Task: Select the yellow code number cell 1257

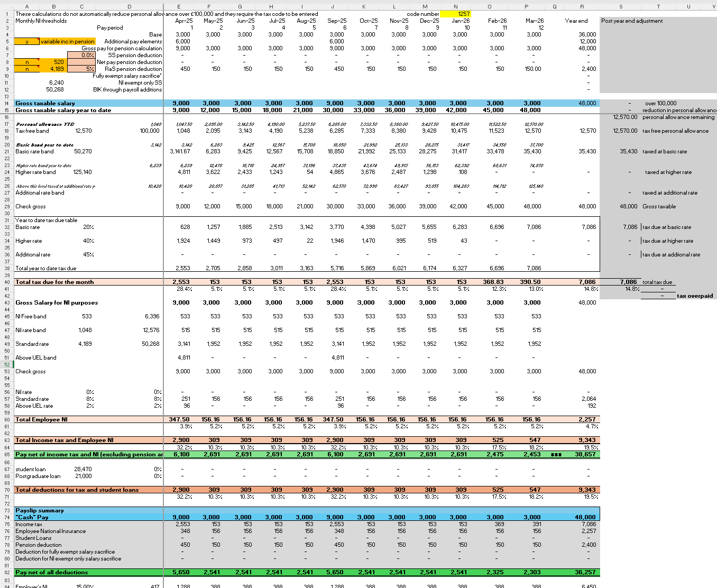Action: point(456,14)
